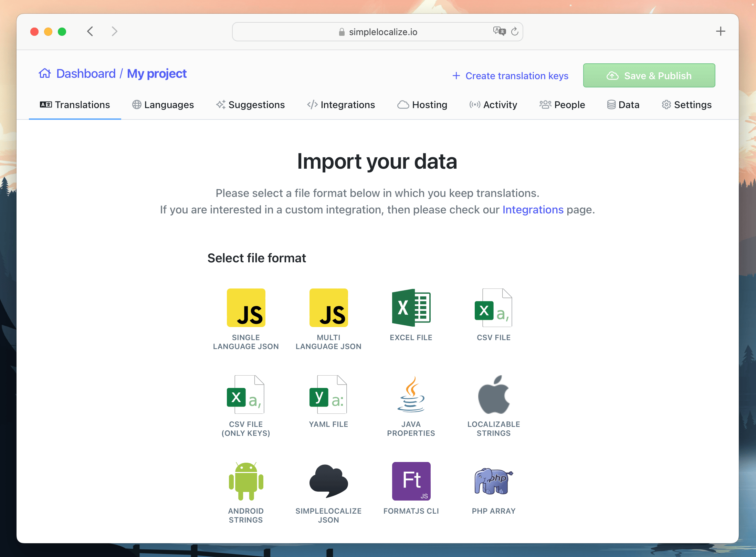This screenshot has width=756, height=557.
Task: Select the Java Properties icon
Action: pyautogui.click(x=411, y=395)
